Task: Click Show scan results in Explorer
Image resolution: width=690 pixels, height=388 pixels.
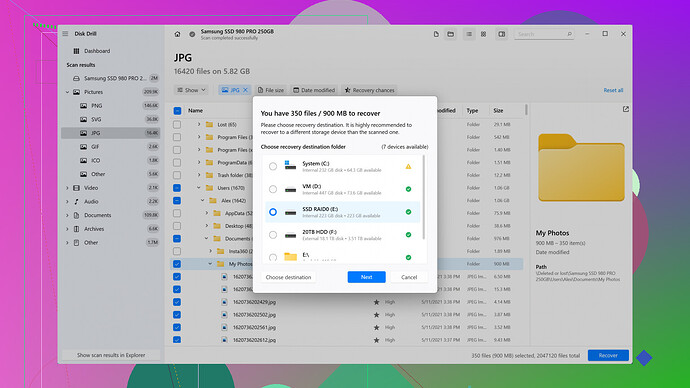Action: (111, 355)
